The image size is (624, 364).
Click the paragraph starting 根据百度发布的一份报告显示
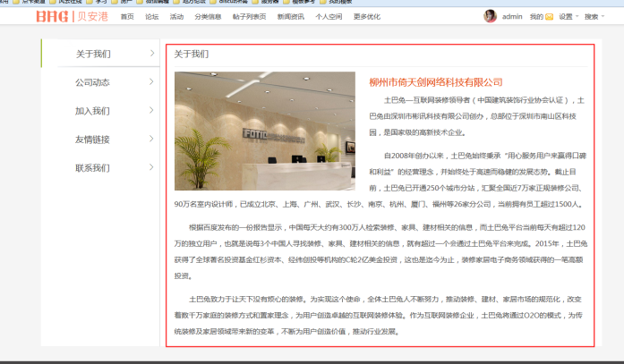coord(380,251)
